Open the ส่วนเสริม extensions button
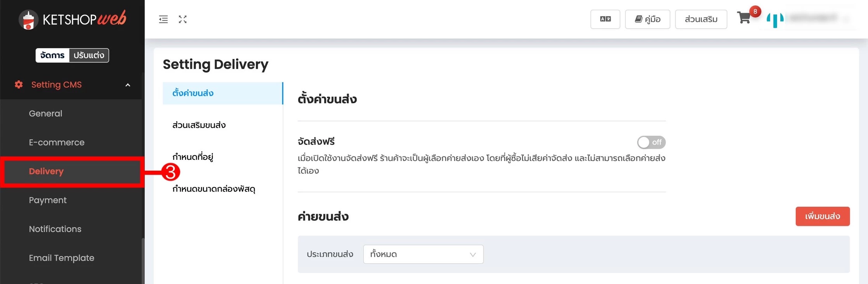The width and height of the screenshot is (868, 284). click(x=701, y=19)
